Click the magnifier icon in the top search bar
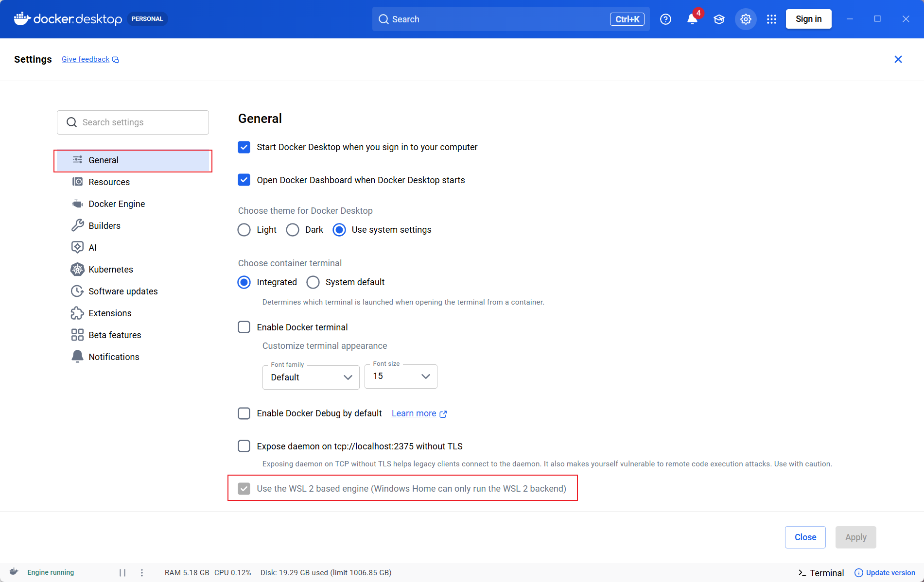This screenshot has height=582, width=924. click(384, 19)
